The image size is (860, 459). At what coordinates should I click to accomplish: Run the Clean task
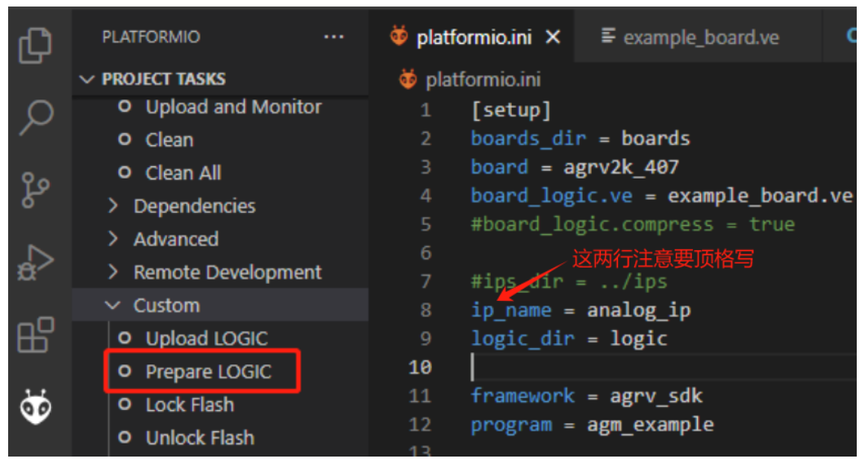click(x=169, y=140)
